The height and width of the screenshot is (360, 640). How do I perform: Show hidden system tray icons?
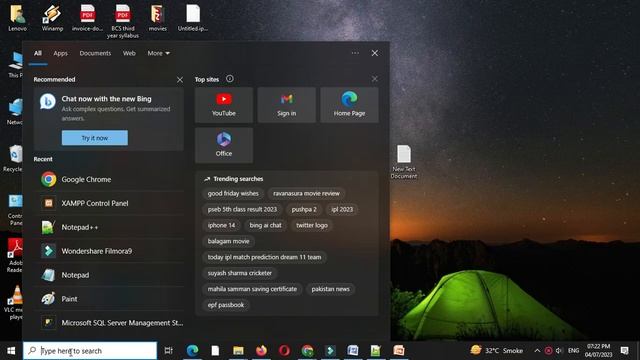tap(537, 351)
